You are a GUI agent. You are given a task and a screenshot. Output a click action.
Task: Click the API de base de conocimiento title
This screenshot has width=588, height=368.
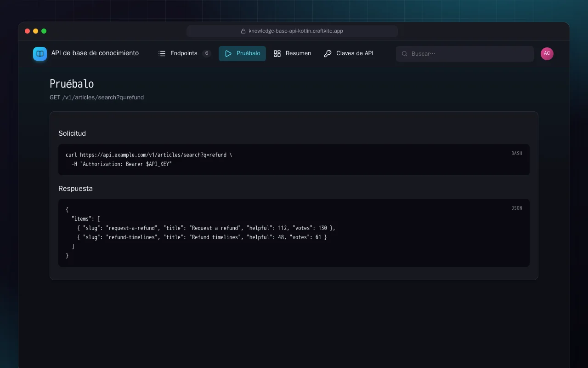pos(95,53)
